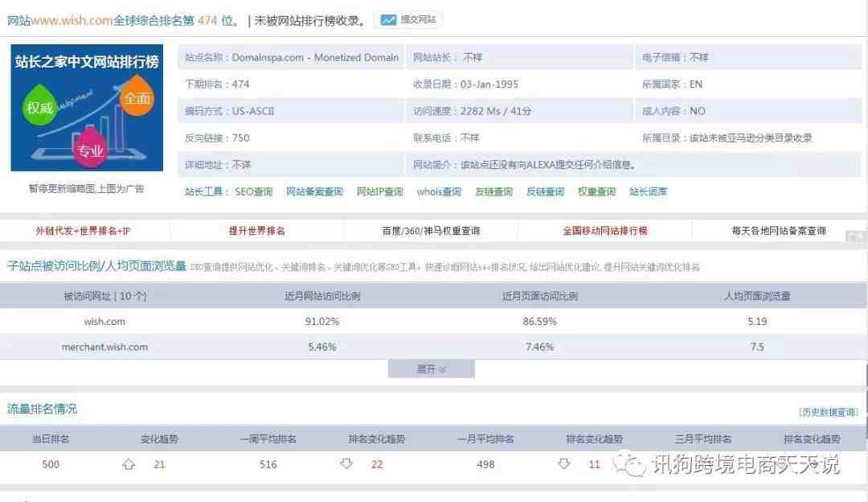This screenshot has width=868, height=502.
Task: Click the 86.59% page visit ratio
Action: point(540,321)
